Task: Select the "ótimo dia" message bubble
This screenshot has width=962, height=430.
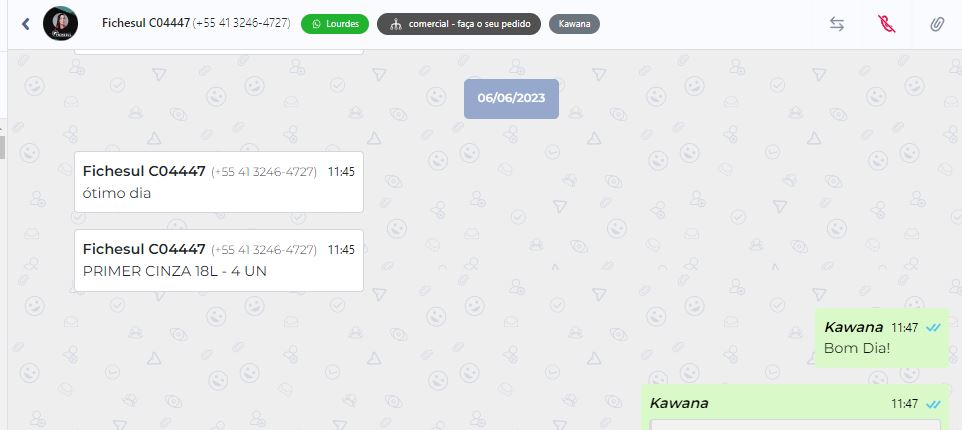Action: pos(219,182)
